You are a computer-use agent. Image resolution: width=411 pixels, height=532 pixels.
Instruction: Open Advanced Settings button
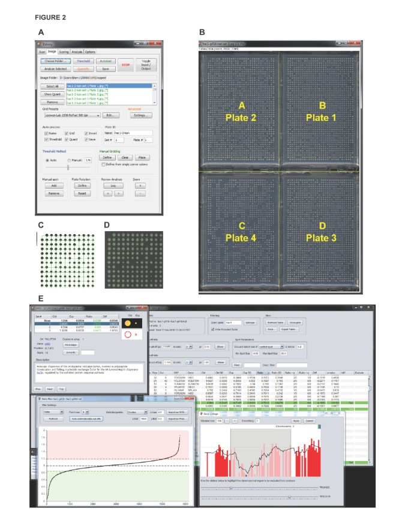pyautogui.click(x=141, y=115)
